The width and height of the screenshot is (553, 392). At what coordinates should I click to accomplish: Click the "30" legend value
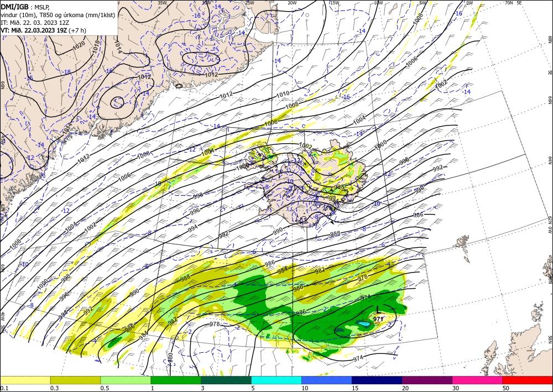[456, 388]
